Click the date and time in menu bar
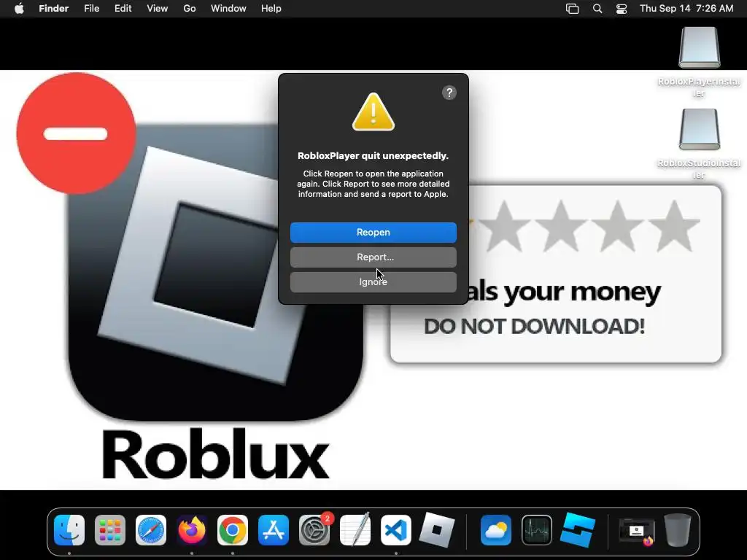Screen dimensions: 747x560 (686, 9)
